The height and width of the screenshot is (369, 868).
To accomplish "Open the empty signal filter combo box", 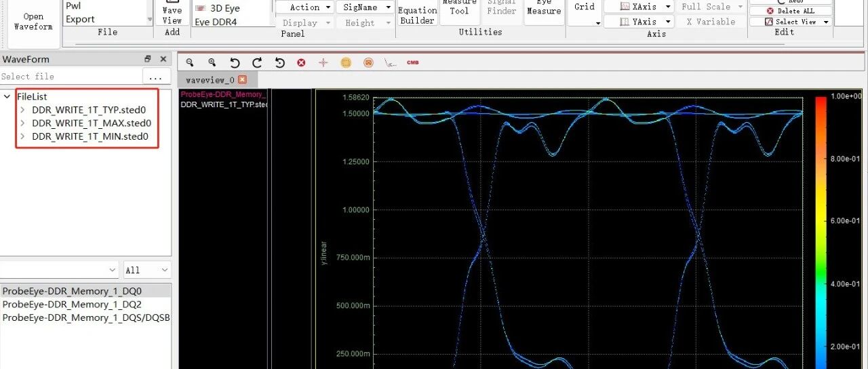I will tap(60, 270).
